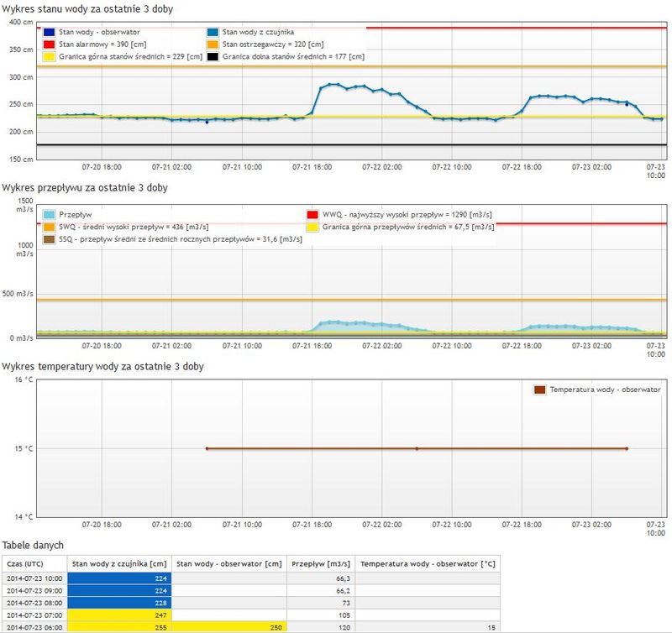Click the light blue 'Przepływ' legend swatch
Image resolution: width=672 pixels, height=633 pixels.
[x=49, y=214]
